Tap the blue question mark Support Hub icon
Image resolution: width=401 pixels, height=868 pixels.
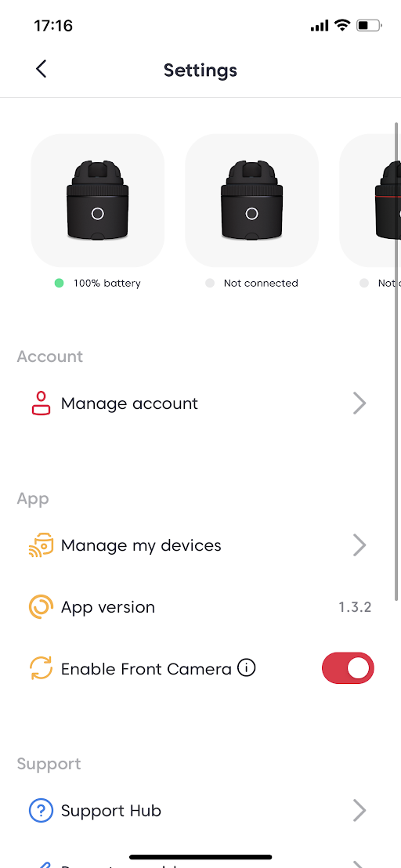click(41, 811)
